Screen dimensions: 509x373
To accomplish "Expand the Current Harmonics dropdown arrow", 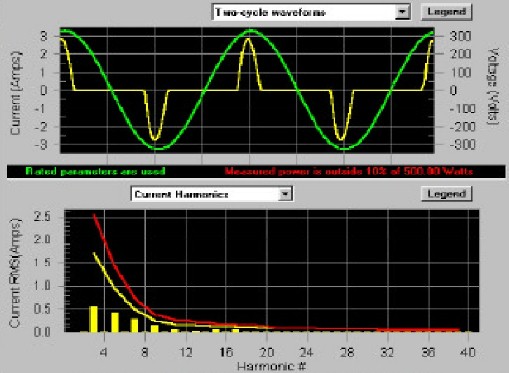I will [x=285, y=194].
